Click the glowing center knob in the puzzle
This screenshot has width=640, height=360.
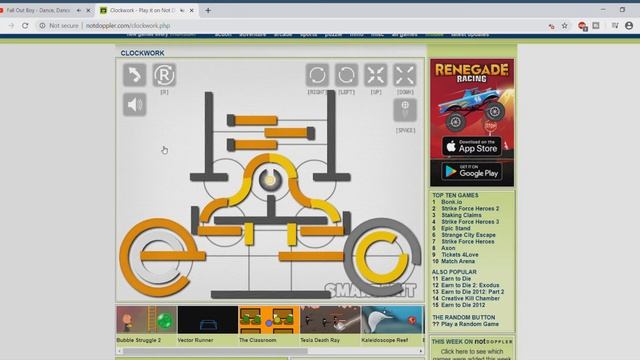tap(270, 180)
